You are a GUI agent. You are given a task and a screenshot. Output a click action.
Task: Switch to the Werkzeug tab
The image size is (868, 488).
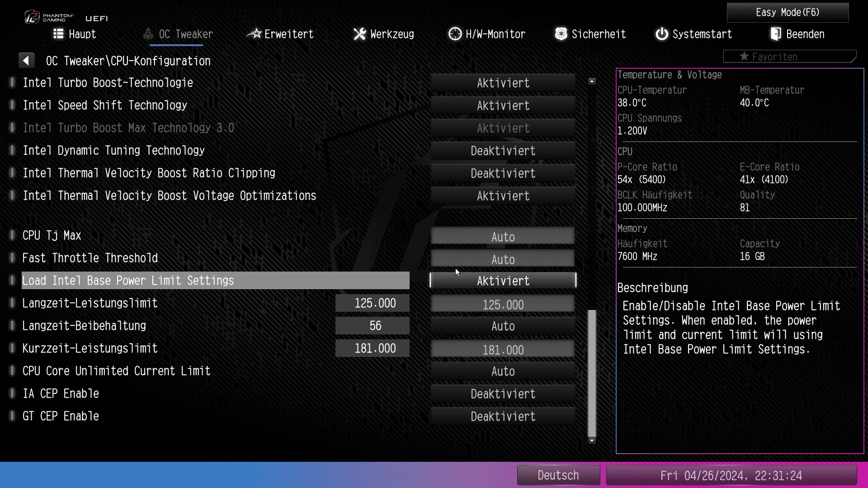tap(384, 34)
